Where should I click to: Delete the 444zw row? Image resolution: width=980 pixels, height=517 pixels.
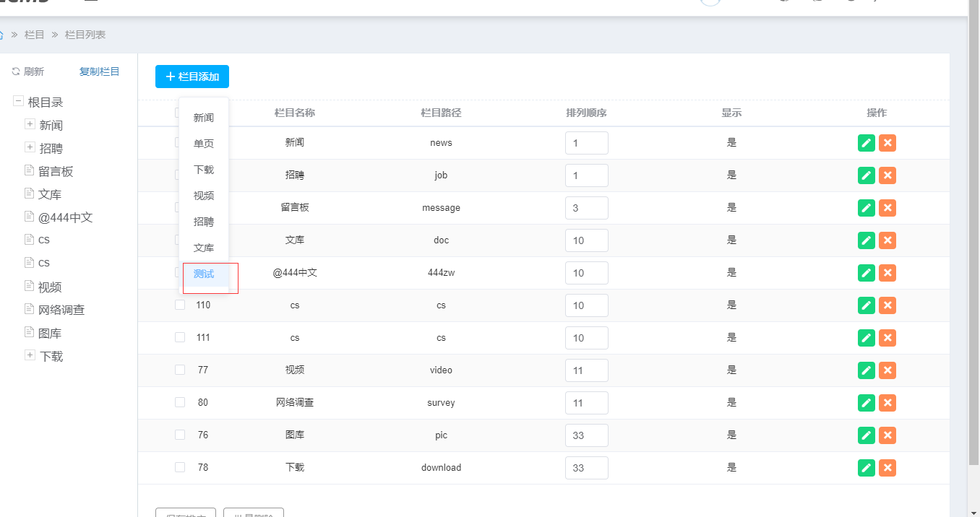click(888, 273)
